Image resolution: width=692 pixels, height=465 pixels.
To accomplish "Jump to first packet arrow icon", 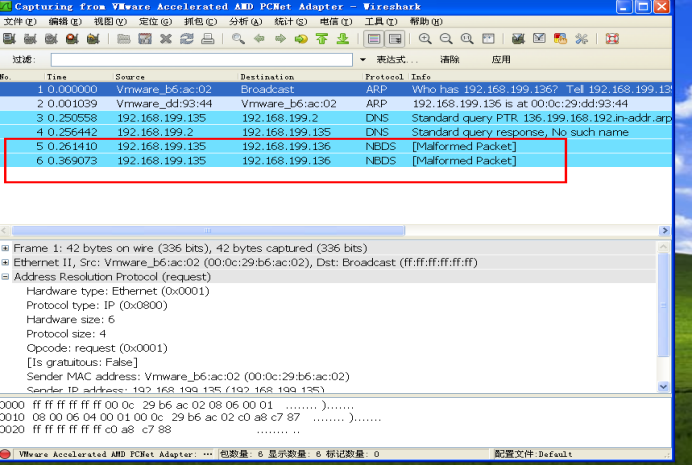I will [x=322, y=39].
